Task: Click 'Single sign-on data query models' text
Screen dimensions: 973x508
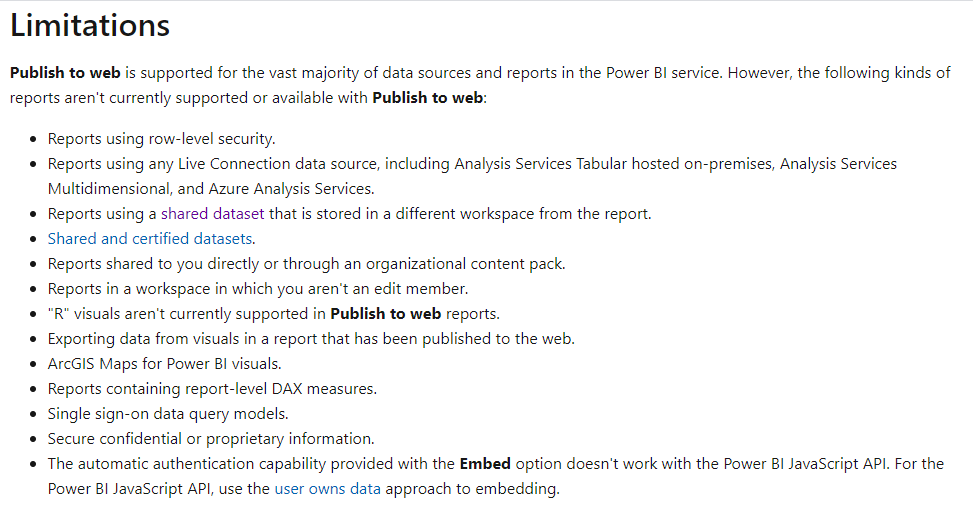Action: click(168, 414)
